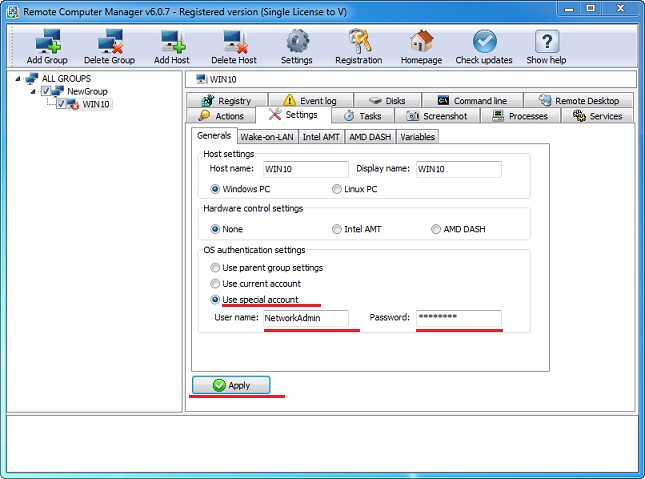This screenshot has width=645, height=479.
Task: Click the Delete Host toolbar icon
Action: tap(235, 41)
